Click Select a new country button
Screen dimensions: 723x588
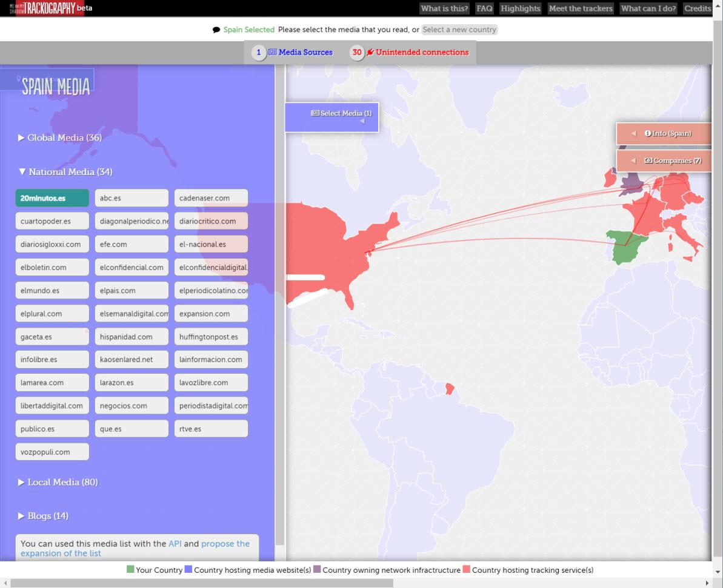click(x=459, y=30)
